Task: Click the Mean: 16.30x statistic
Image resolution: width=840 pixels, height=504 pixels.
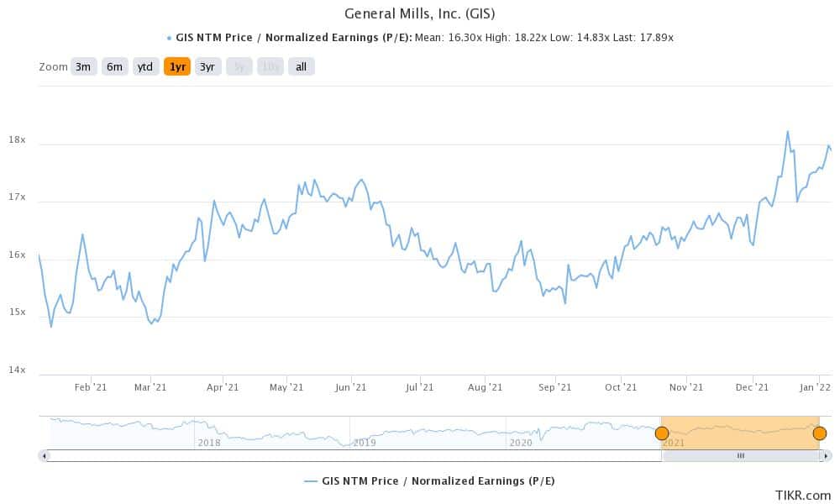Action: click(449, 38)
